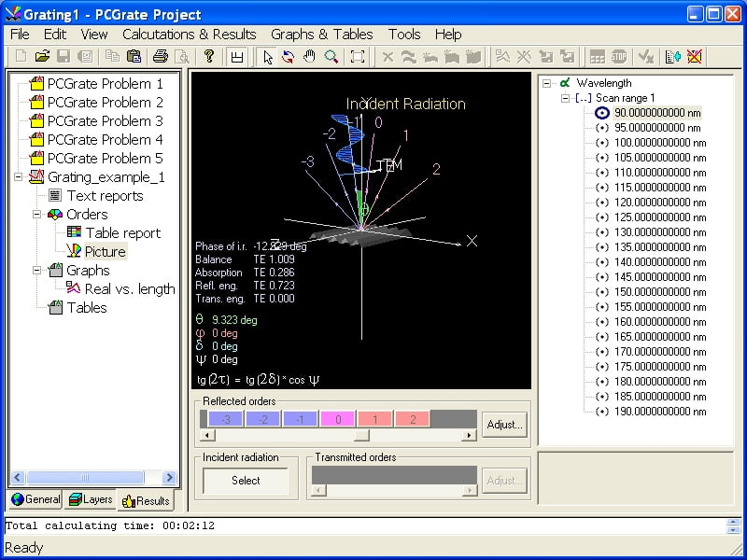This screenshot has height=560, width=747.
Task: Click the Print Preview icon
Action: (x=182, y=57)
